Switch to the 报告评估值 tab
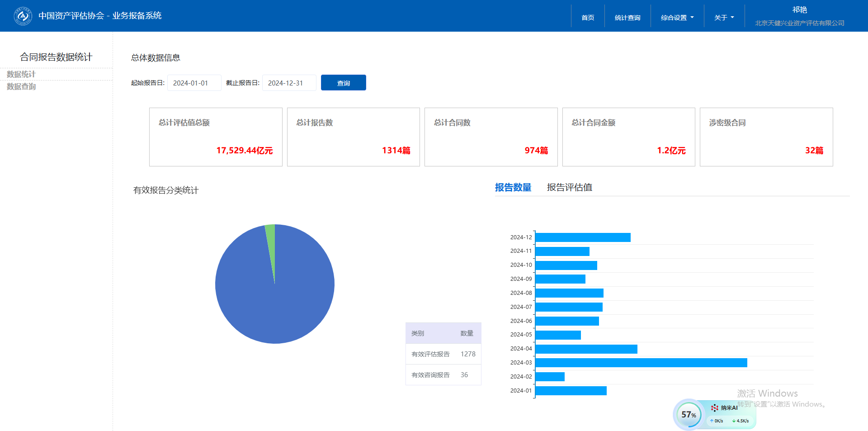The image size is (868, 431). pyautogui.click(x=569, y=187)
